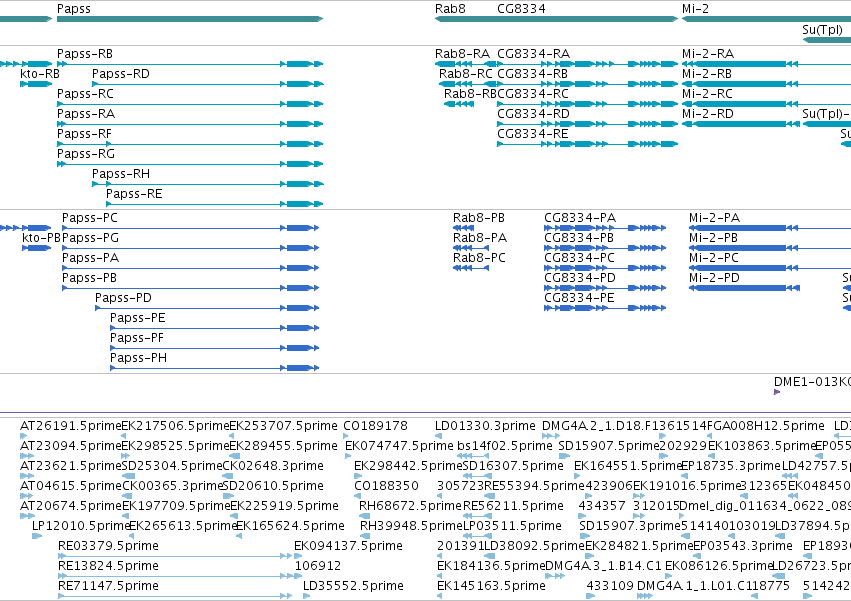851x601 pixels.
Task: Click the Papss-PC protein label
Action: coord(90,218)
